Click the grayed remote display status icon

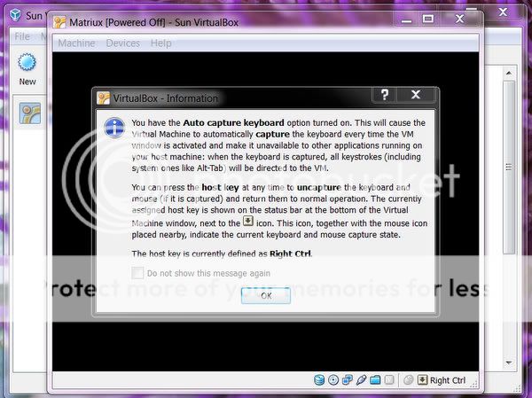pyautogui.click(x=389, y=380)
